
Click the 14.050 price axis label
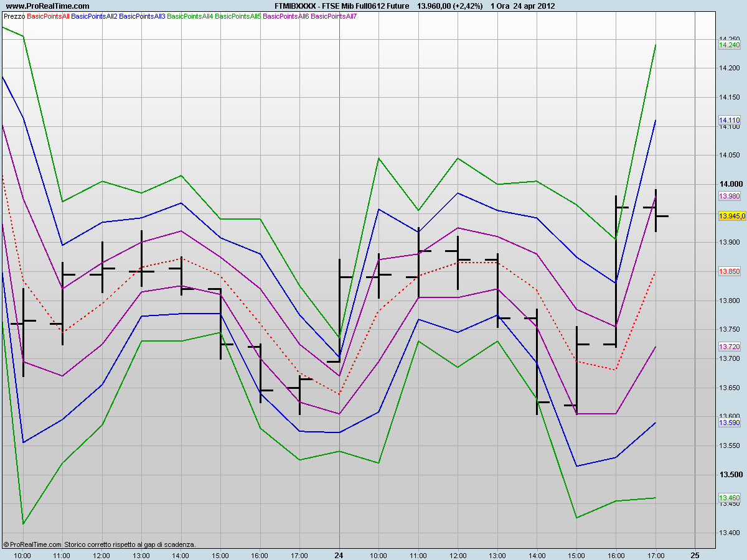click(x=729, y=155)
